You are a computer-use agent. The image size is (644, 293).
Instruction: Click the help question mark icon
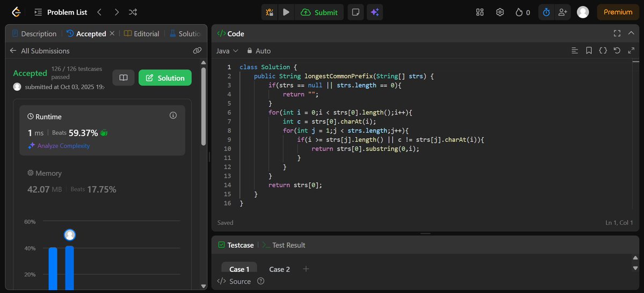coord(261,281)
